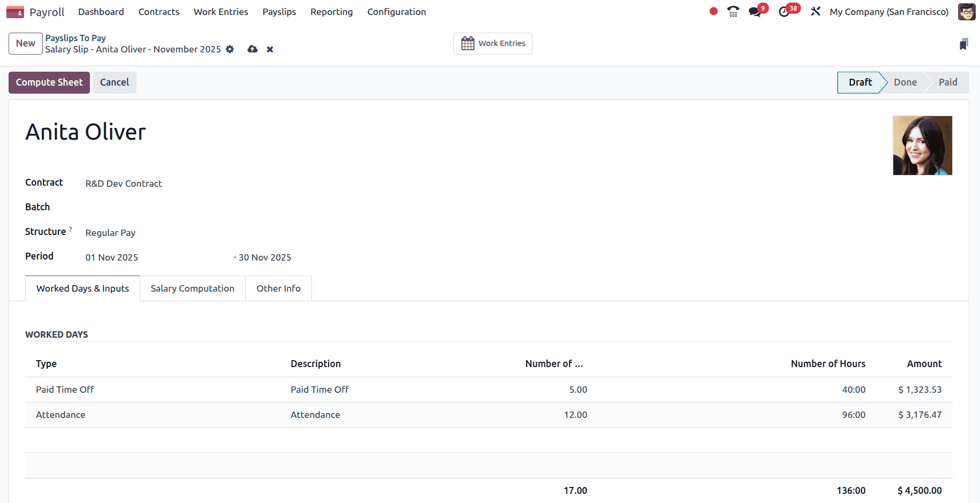Open the user avatar menu

click(x=967, y=11)
